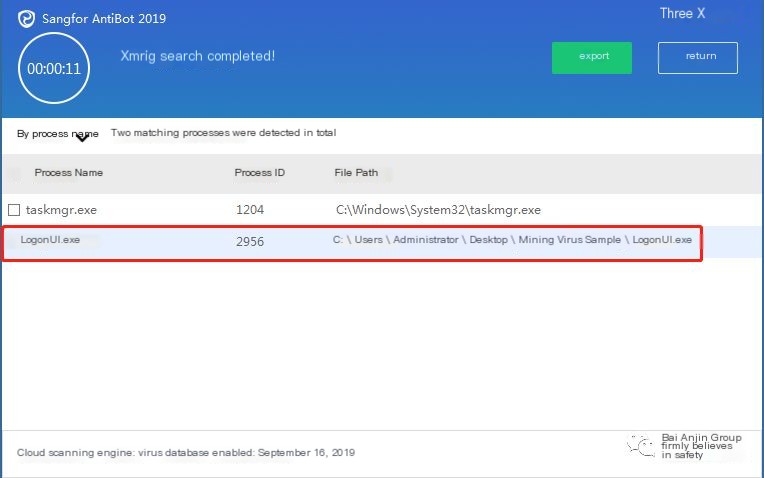Click the C:\Windows\System32\taskmgr.exe path
Image resolution: width=764 pixels, height=478 pixels.
click(x=438, y=210)
